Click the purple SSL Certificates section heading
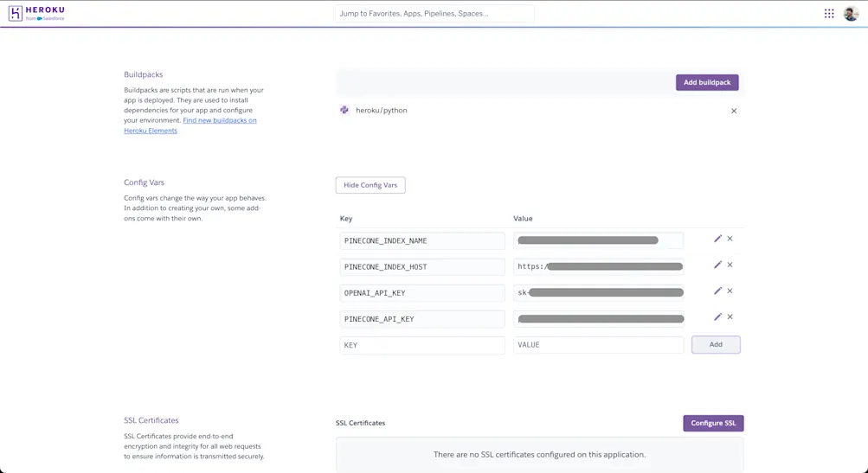Screen dimensions: 868x473 click(x=151, y=420)
